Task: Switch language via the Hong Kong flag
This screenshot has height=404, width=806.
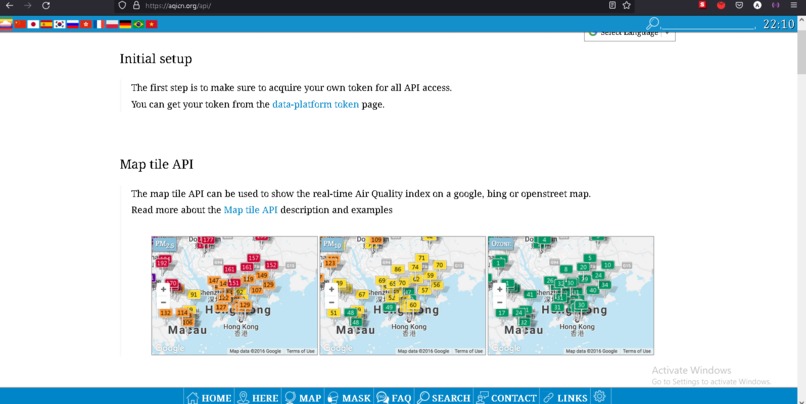Action: [x=86, y=24]
